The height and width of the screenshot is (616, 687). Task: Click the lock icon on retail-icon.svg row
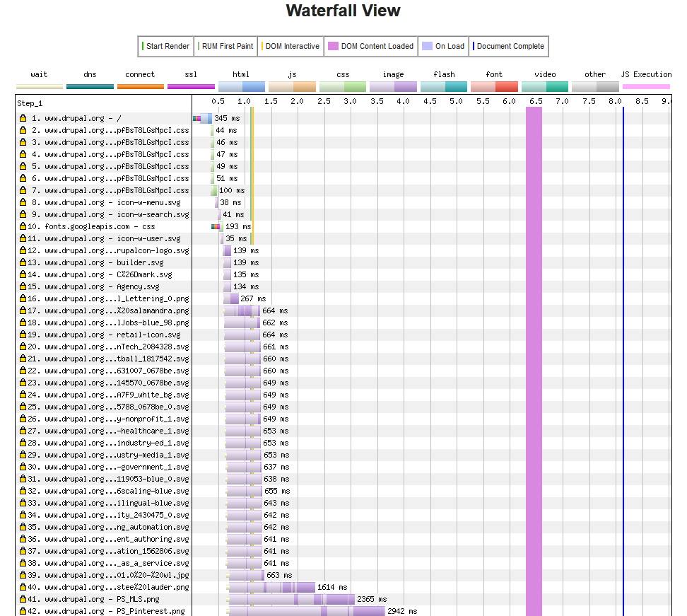click(23, 335)
